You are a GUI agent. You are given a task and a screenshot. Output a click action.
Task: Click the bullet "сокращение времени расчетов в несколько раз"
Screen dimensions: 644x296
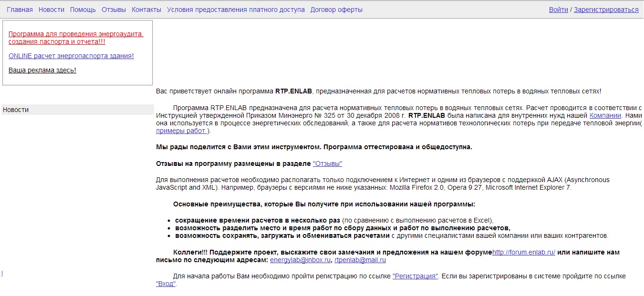(x=258, y=220)
